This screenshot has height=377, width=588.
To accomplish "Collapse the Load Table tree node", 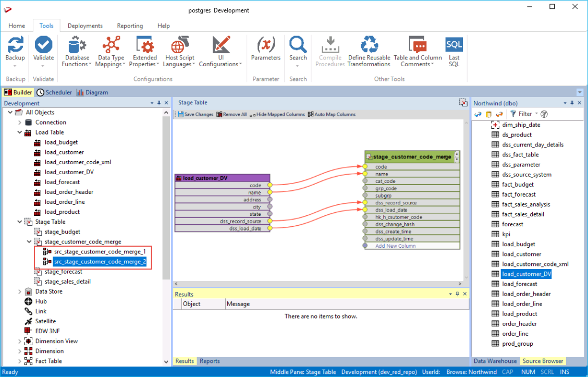I will (x=20, y=132).
